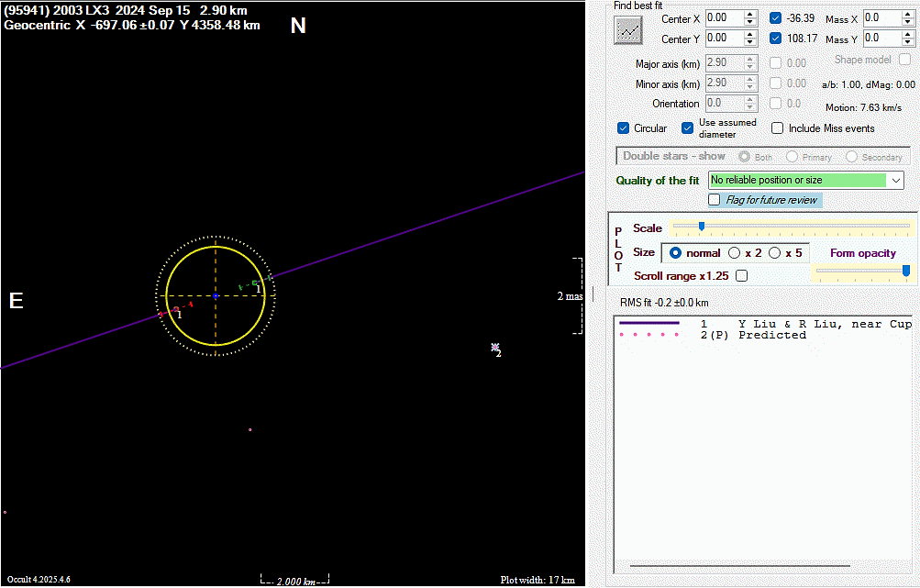Image resolution: width=920 pixels, height=588 pixels.
Task: Toggle the Shape model checkbox
Action: point(905,60)
